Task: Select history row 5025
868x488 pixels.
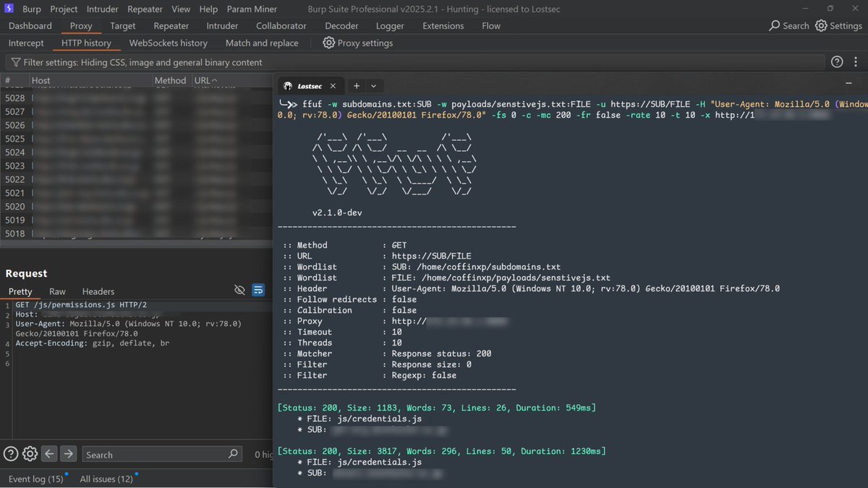Action: pos(137,138)
